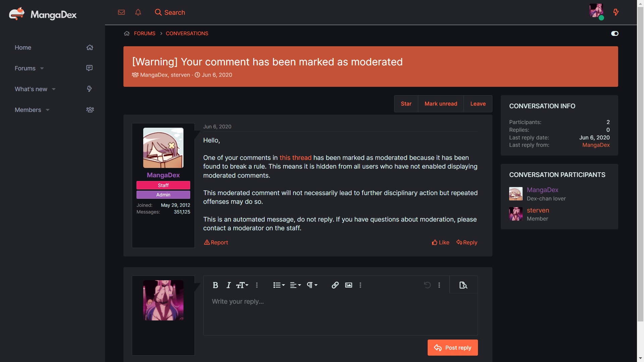Open the list dropdown in editor

[279, 285]
